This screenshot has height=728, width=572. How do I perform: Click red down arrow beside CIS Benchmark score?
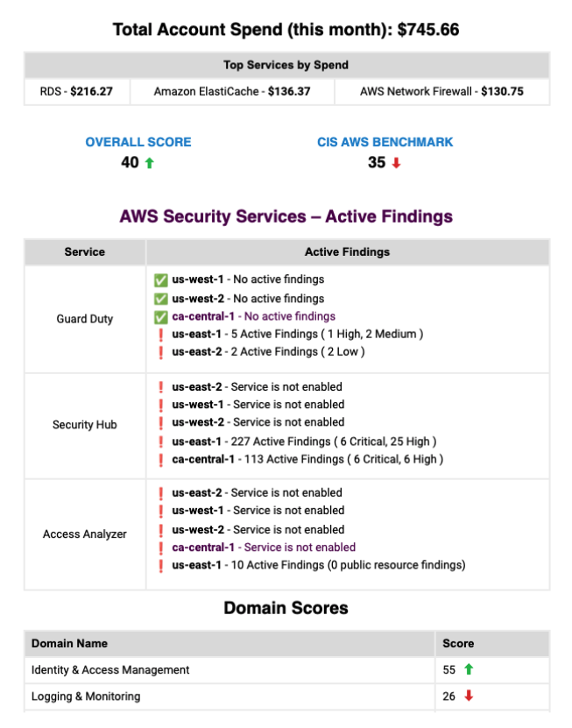coord(396,163)
